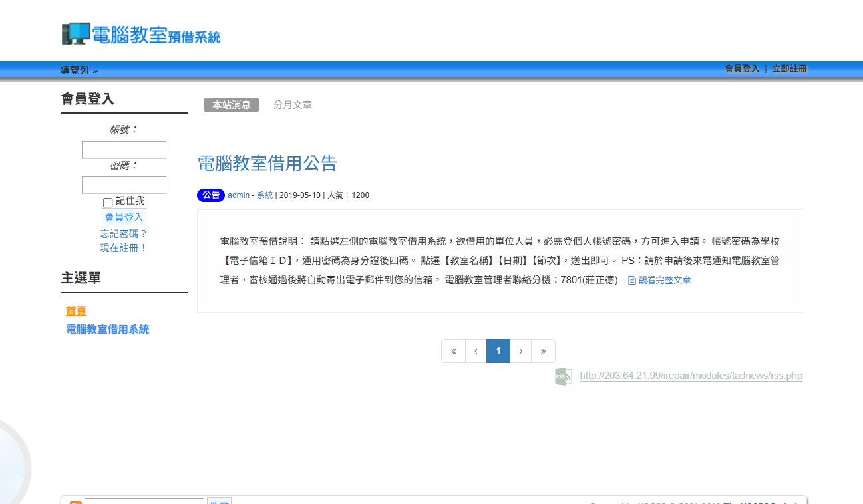Switch to the 本站消息 tab
Screen dimensions: 863x504
(x=232, y=105)
